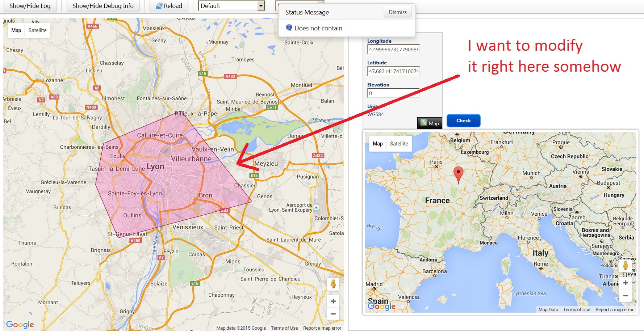
Task: Click the A450 road shield
Action: click(x=135, y=240)
